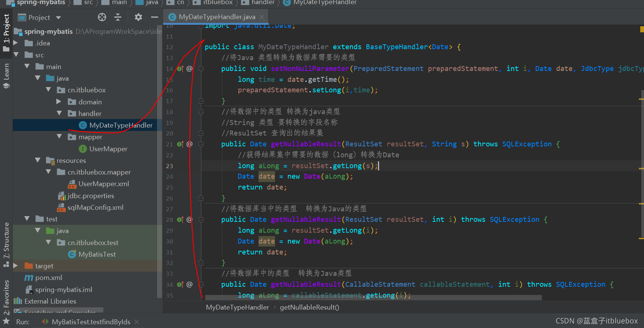
Task: Collapse the cn.itbluebox package
Action: (48, 90)
